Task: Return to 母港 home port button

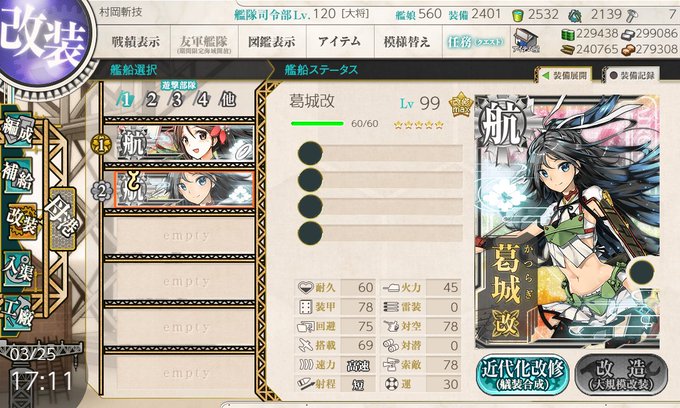Action: (63, 219)
